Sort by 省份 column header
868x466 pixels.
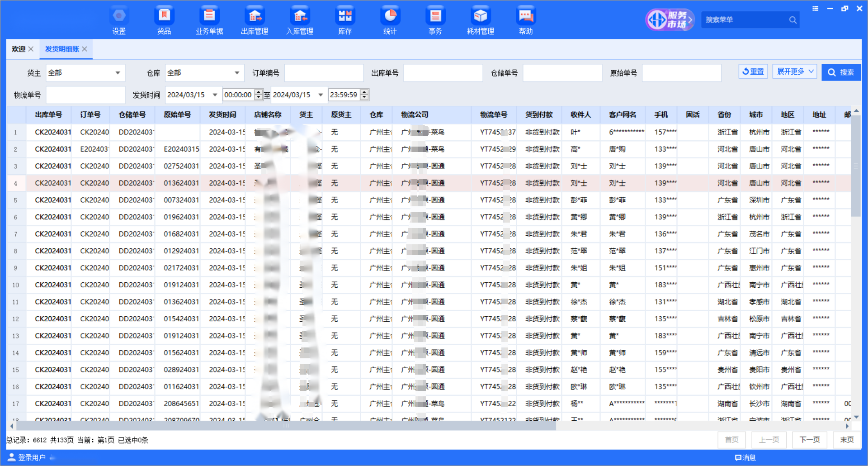[724, 115]
